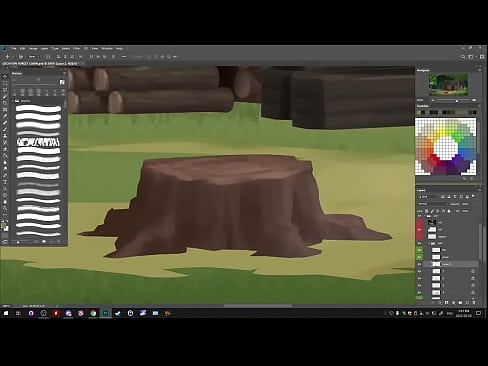Open the Windows Start button
The width and height of the screenshot is (488, 366).
coord(6,313)
